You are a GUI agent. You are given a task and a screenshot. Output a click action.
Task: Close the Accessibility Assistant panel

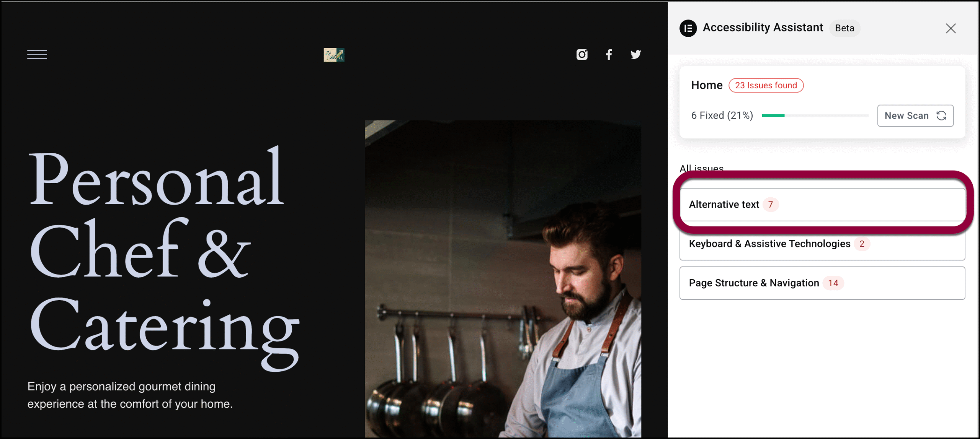coord(951,28)
